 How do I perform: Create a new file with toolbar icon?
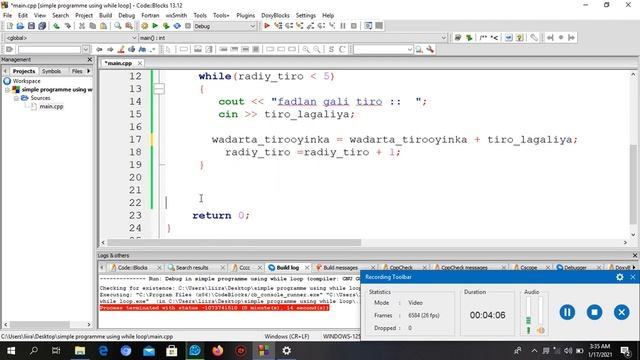(9, 26)
